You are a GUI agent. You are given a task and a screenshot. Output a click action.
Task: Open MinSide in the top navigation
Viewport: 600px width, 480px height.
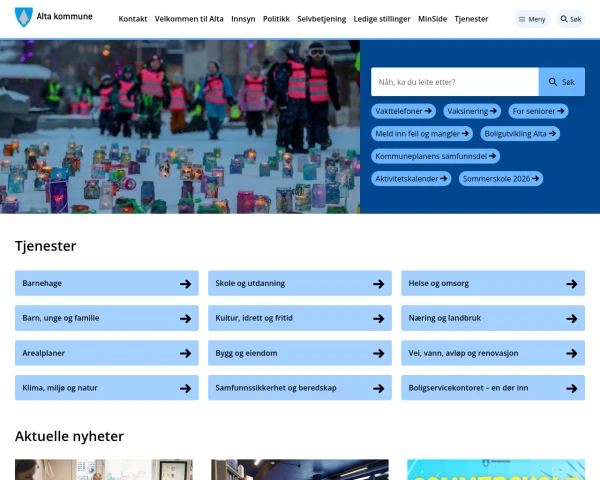coord(432,19)
